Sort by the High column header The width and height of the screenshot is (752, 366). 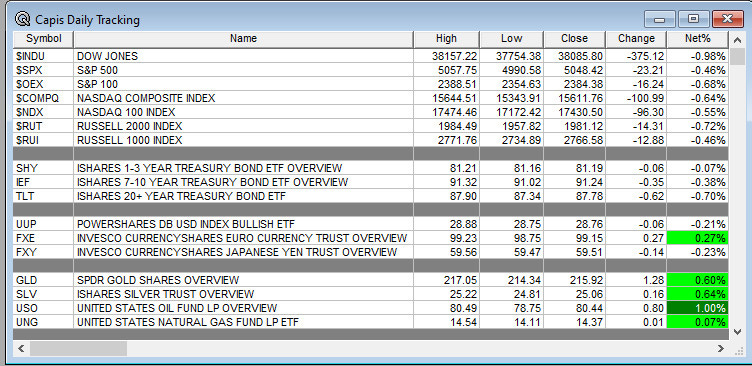tap(446, 38)
